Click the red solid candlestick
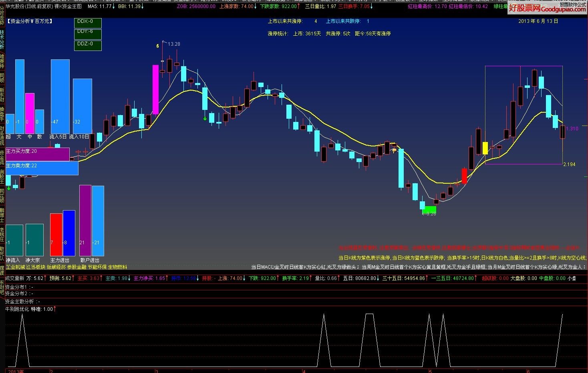This screenshot has width=588, height=373. (x=464, y=176)
